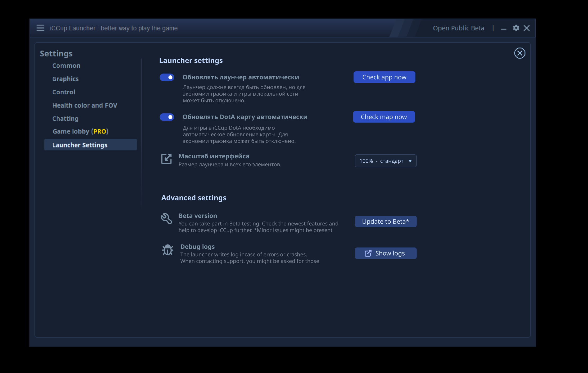This screenshot has height=373, width=588.
Task: Click Update to Beta* button
Action: click(385, 222)
